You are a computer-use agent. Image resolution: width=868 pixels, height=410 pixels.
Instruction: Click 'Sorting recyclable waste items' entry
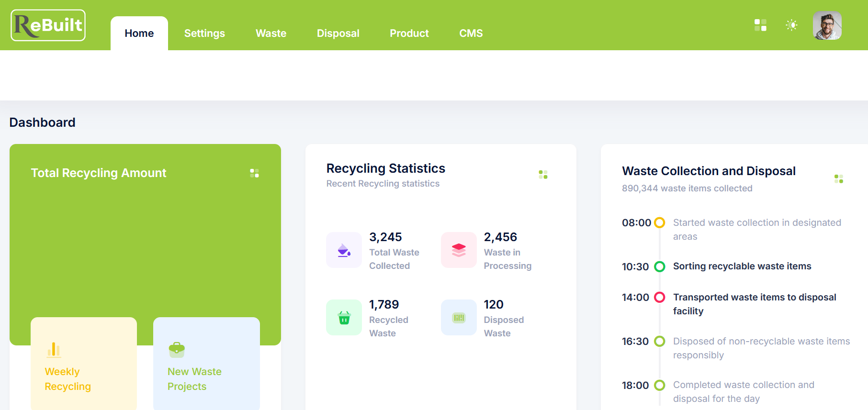click(742, 266)
